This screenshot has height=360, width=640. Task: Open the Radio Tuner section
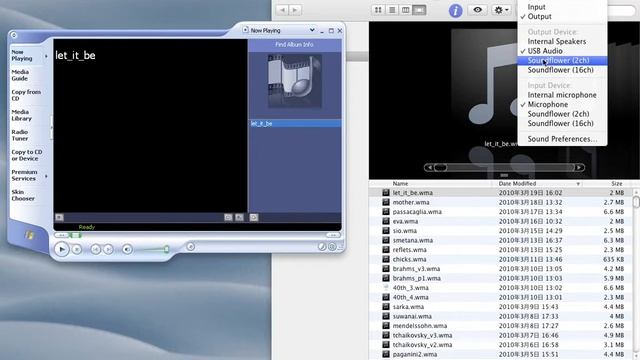(20, 135)
